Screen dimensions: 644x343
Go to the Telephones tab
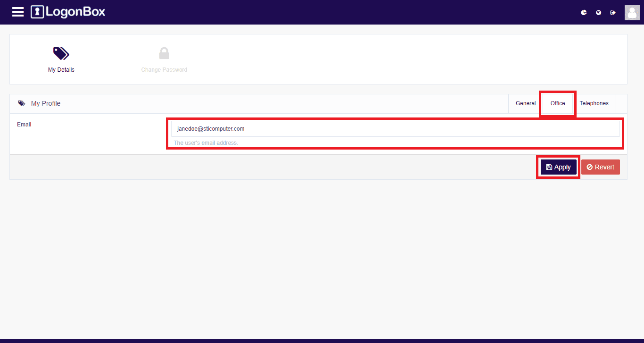pos(594,103)
